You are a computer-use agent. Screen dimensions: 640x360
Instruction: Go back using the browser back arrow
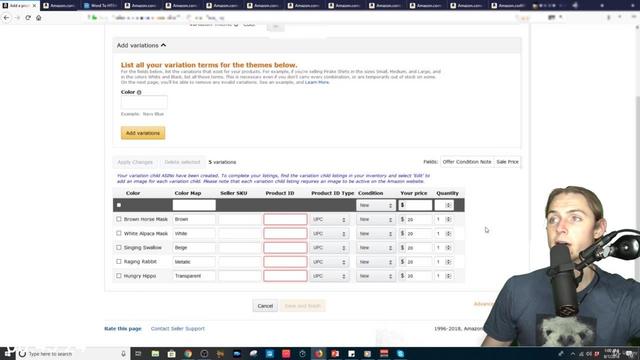[x=6, y=18]
